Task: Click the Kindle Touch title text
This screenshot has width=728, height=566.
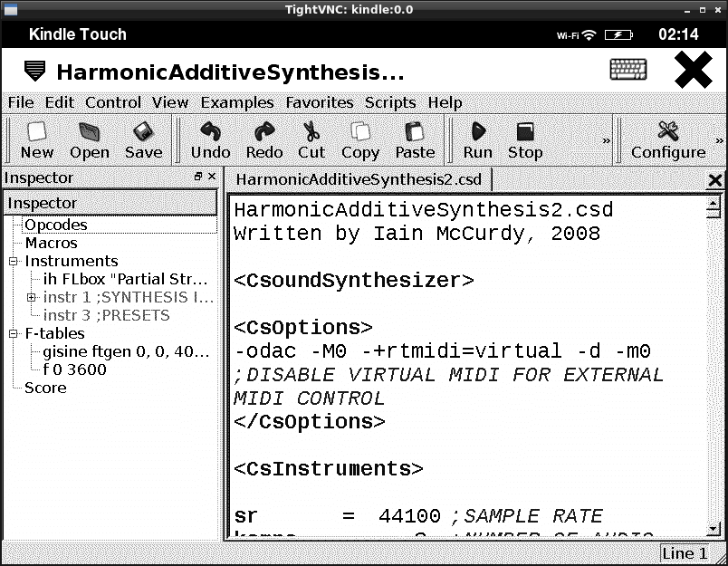Action: (x=78, y=34)
